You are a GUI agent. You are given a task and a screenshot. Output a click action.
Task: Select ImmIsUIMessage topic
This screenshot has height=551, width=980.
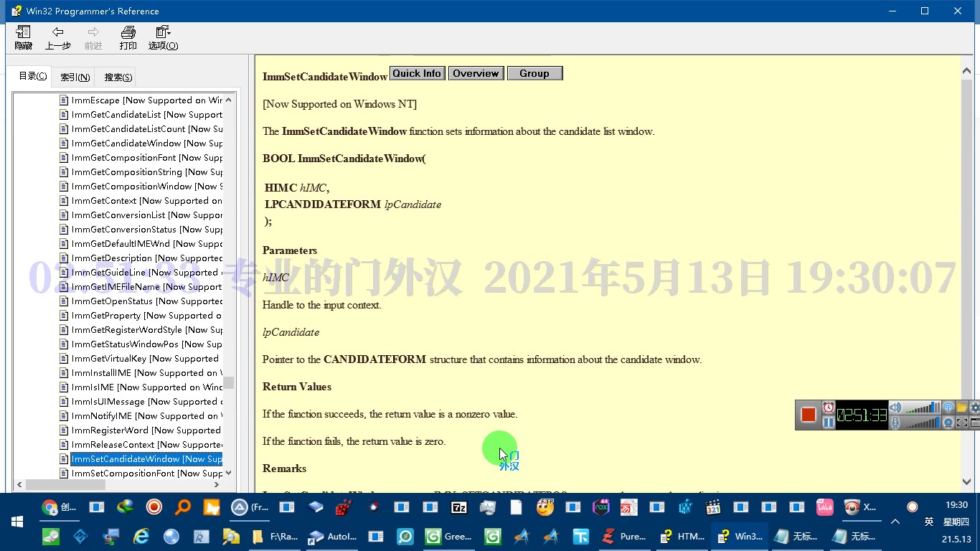click(x=146, y=402)
